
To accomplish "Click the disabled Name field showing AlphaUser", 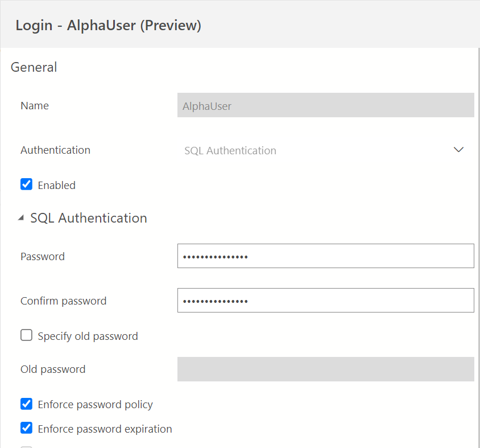I will coord(324,105).
